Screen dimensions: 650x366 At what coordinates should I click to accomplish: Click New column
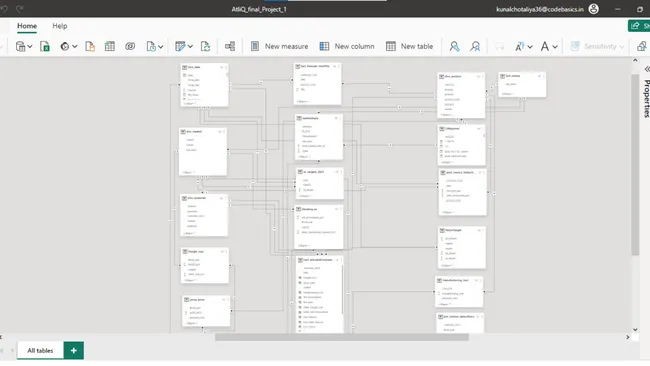coord(347,46)
